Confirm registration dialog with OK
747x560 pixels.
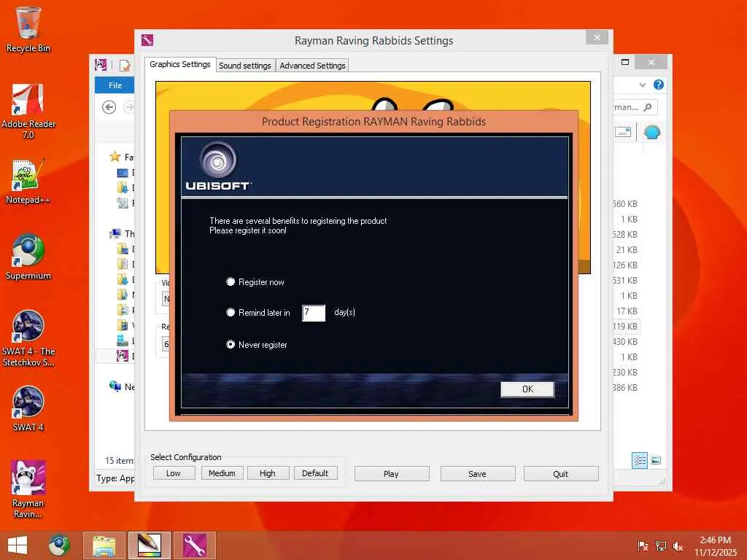point(527,389)
